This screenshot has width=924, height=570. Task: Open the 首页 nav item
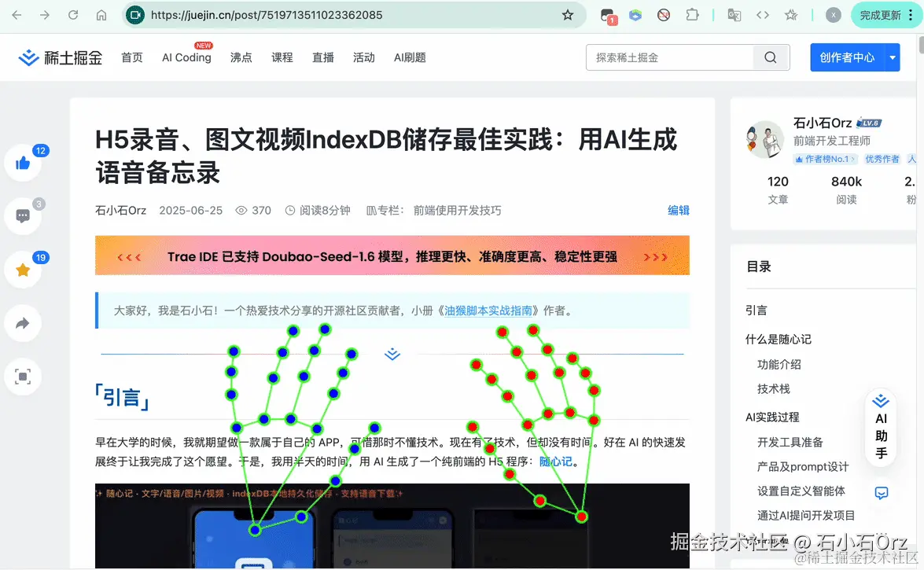[x=132, y=57]
